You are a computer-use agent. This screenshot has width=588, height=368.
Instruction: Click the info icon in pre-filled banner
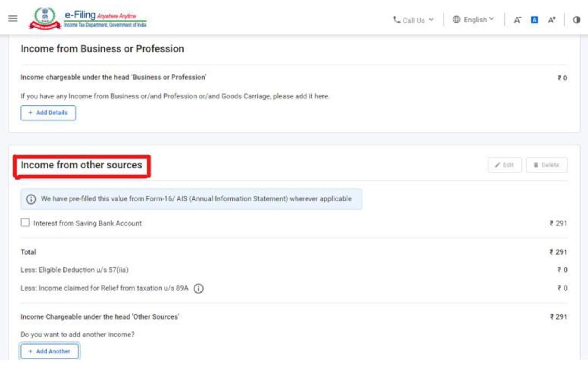[x=31, y=199]
